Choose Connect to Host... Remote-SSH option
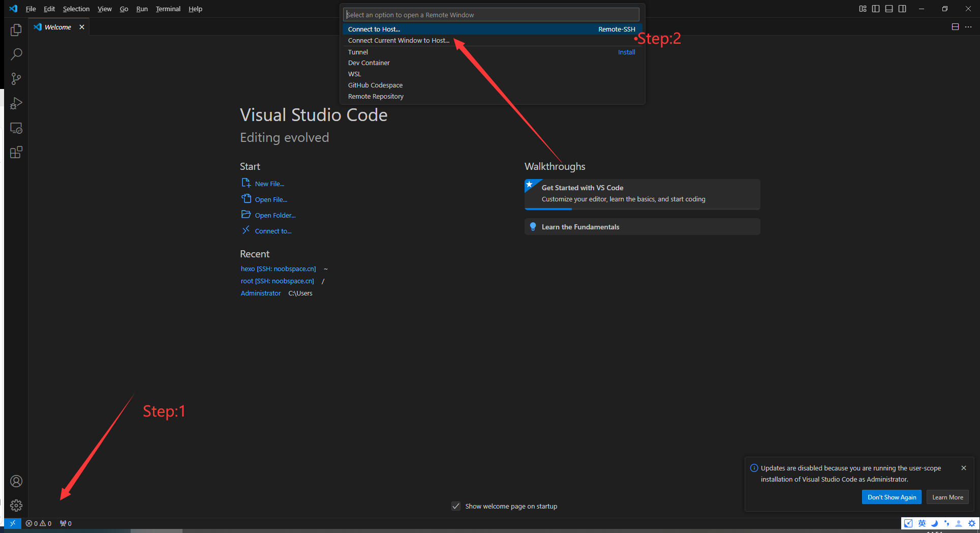Viewport: 980px width, 533px height. pyautogui.click(x=492, y=29)
